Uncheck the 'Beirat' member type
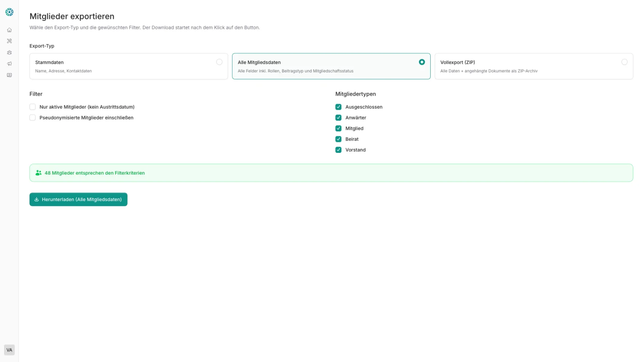 pos(339,139)
